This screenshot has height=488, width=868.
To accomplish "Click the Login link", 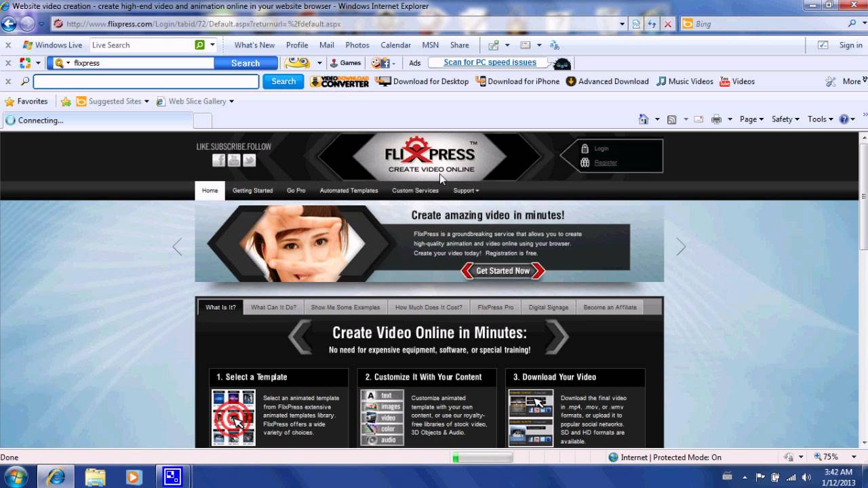I will 601,148.
